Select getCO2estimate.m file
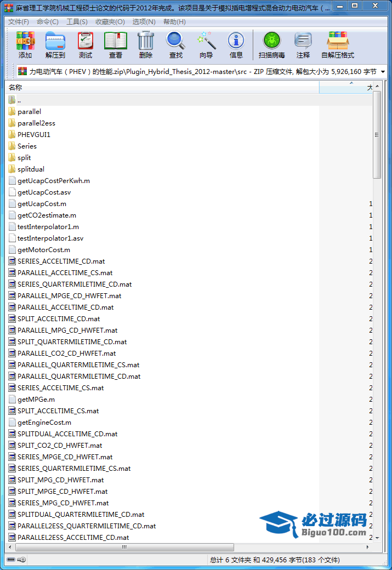Image resolution: width=392 pixels, height=570 pixels. point(47,215)
